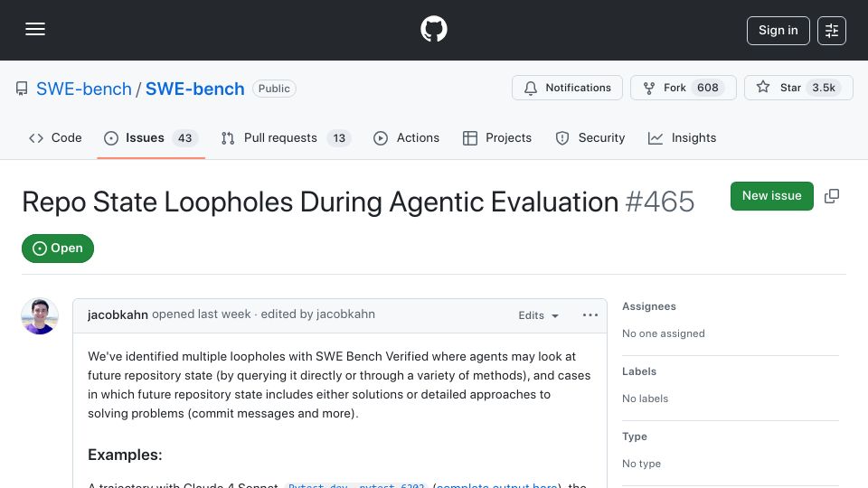Click the green Open status badge
The height and width of the screenshot is (488, 868).
pyautogui.click(x=58, y=249)
